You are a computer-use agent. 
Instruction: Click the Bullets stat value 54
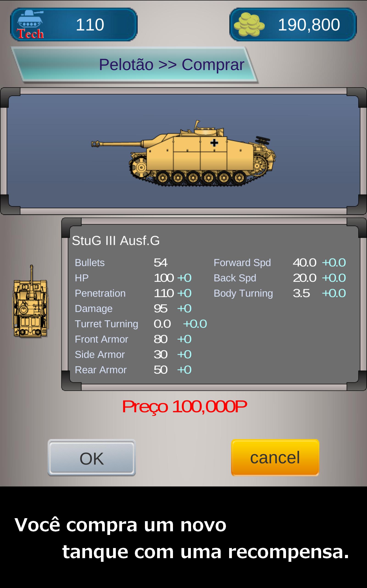[x=160, y=263]
